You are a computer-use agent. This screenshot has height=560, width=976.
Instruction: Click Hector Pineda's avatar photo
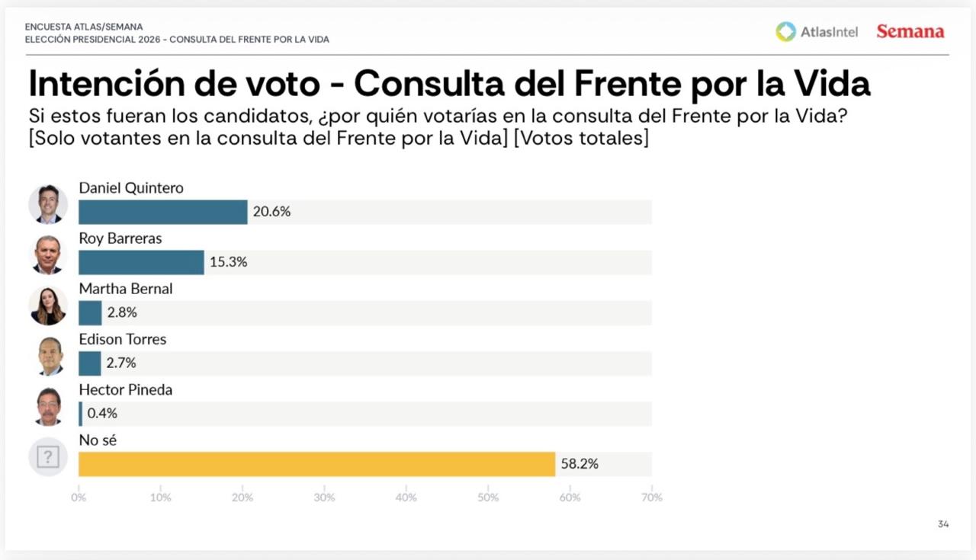pyautogui.click(x=48, y=406)
